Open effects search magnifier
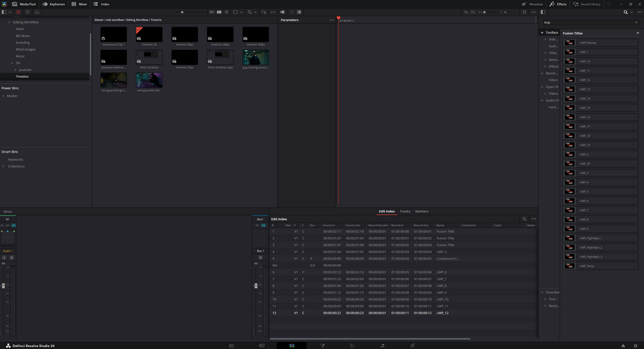644x349 pixels. 626,12
